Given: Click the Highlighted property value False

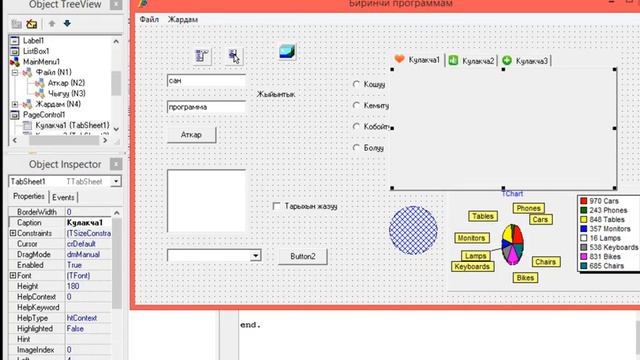Looking at the screenshot, I should pyautogui.click(x=88, y=329).
